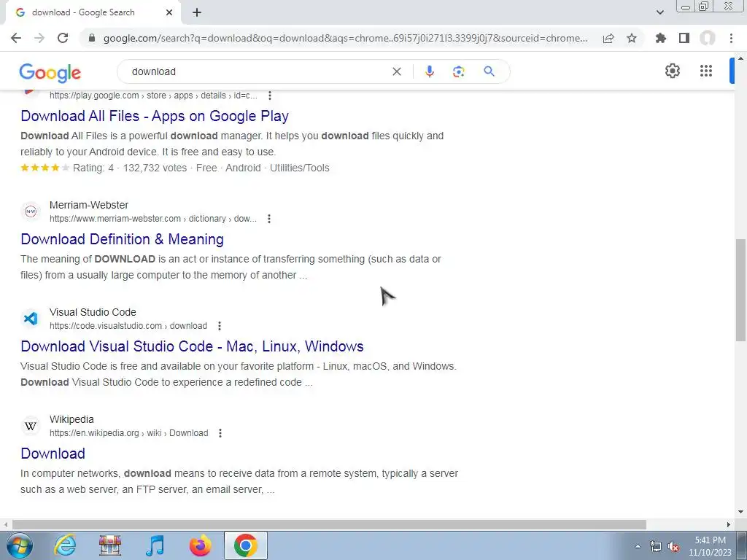This screenshot has width=747, height=560.
Task: Click the scroll right arrow of horizontal scrollbar
Action: click(729, 524)
